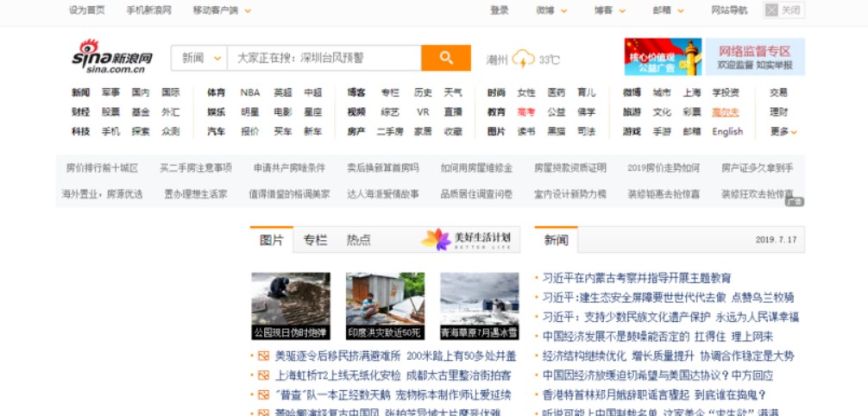Click the search input field

(x=324, y=58)
